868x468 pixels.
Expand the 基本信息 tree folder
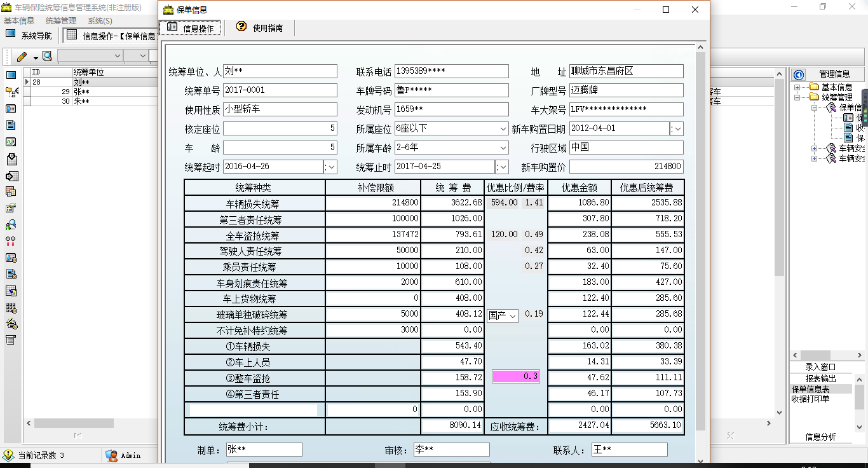(x=797, y=87)
